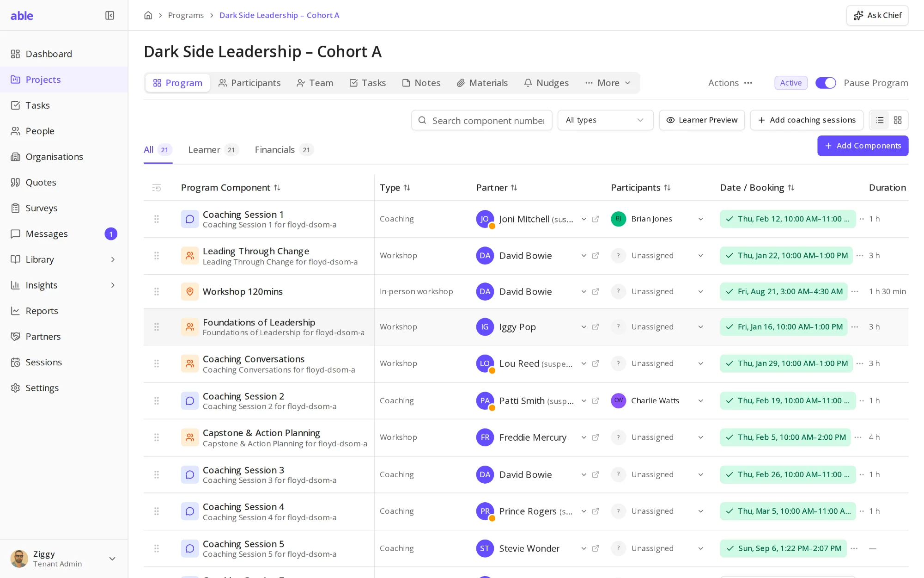
Task: Click column settings icon in table header
Action: [x=157, y=188]
